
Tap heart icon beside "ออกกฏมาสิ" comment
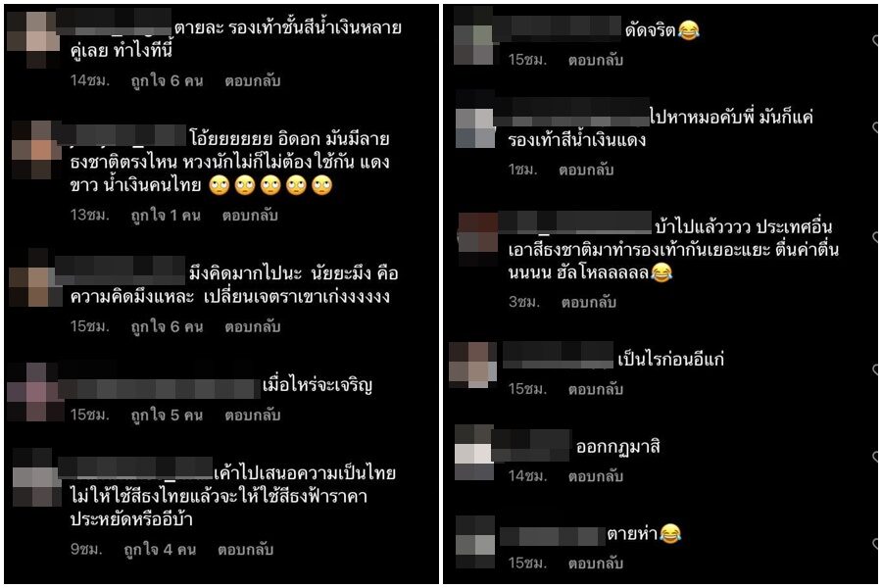coord(876,457)
